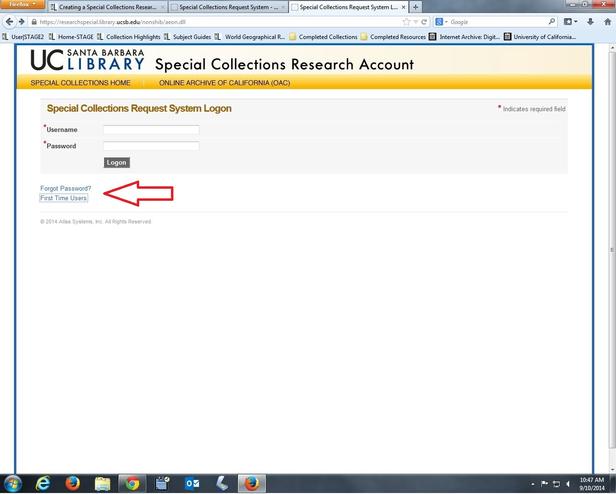Open Google Chrome from the taskbar
616x494 pixels.
tap(131, 483)
